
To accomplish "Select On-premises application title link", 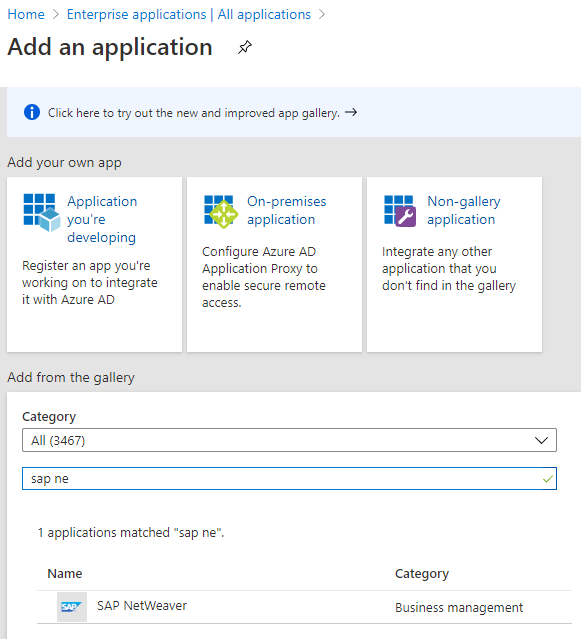I will pyautogui.click(x=286, y=210).
